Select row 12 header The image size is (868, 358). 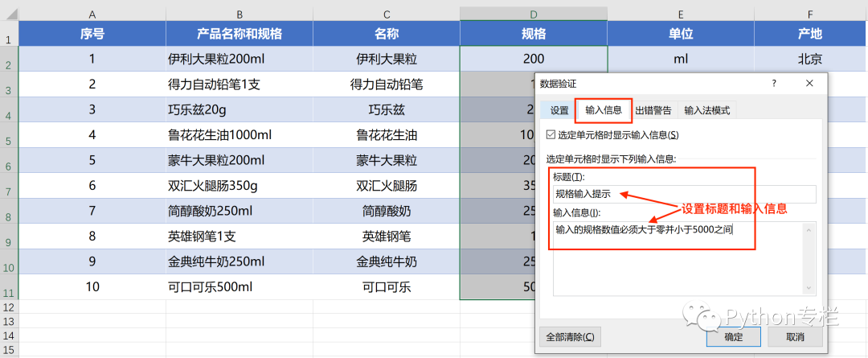[x=9, y=307]
